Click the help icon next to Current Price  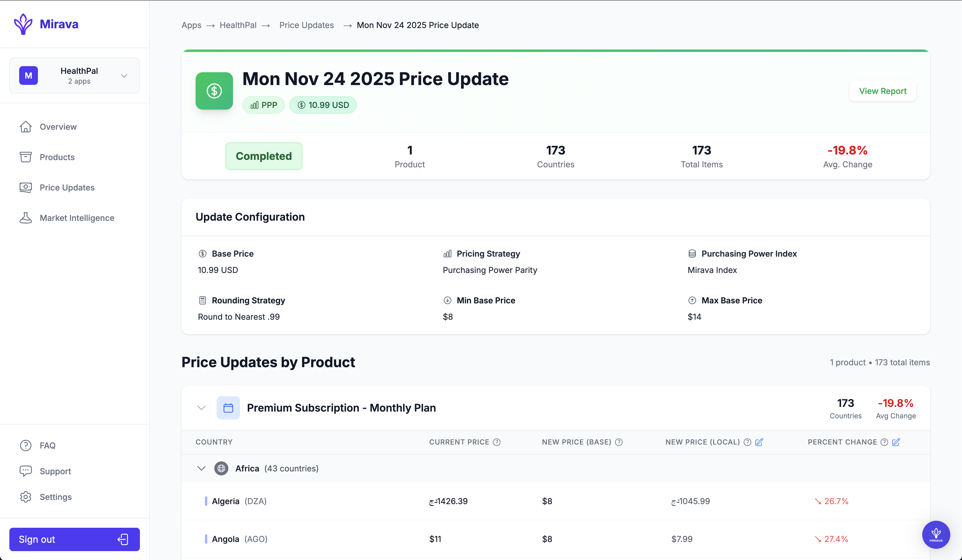[497, 442]
